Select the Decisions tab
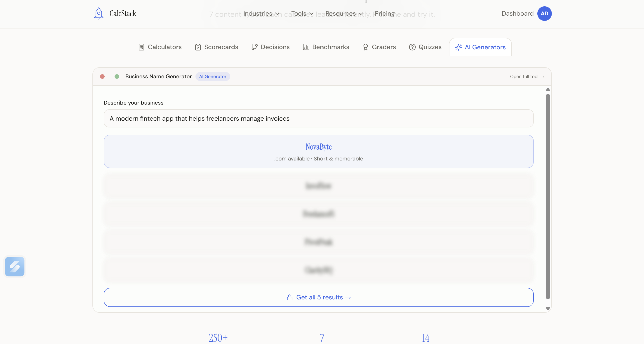Screen dimensions: 644x344 [270, 47]
